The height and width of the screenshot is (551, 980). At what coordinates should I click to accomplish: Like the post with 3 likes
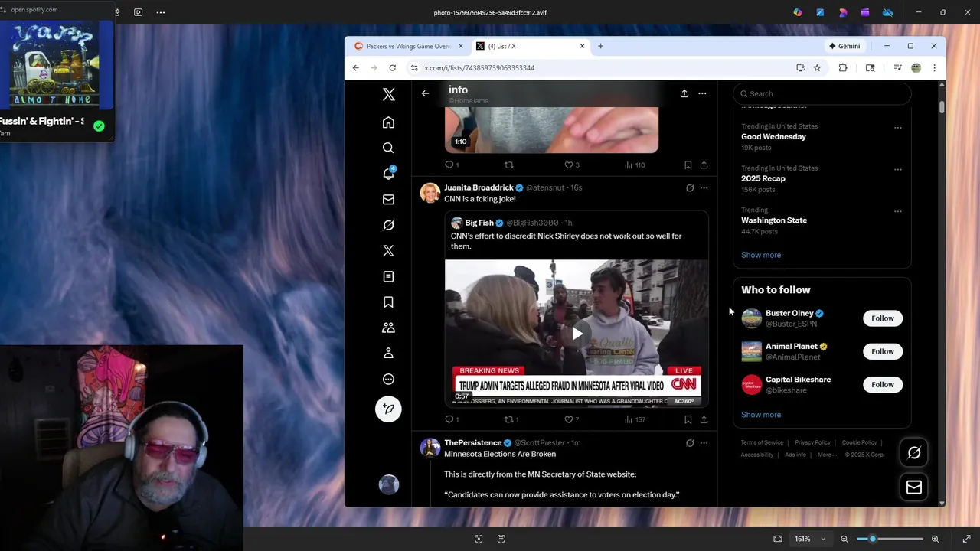(x=571, y=165)
